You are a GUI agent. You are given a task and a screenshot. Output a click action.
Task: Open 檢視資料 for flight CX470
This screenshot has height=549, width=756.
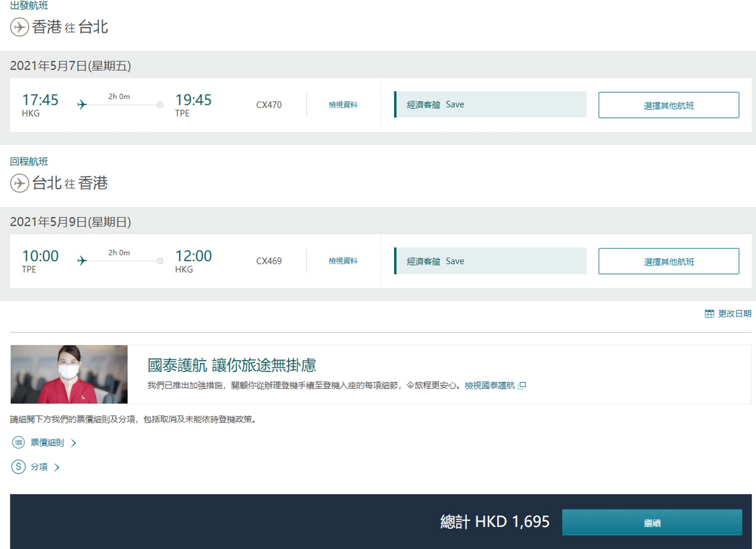click(343, 105)
